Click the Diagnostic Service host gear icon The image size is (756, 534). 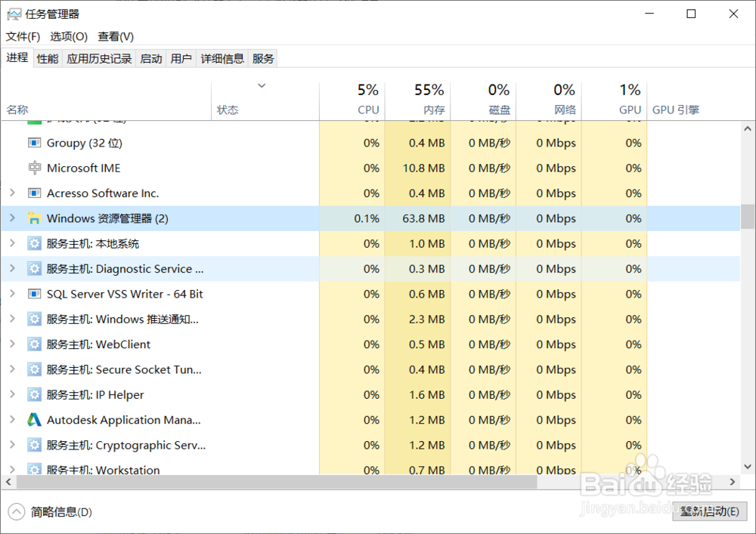pyautogui.click(x=34, y=269)
